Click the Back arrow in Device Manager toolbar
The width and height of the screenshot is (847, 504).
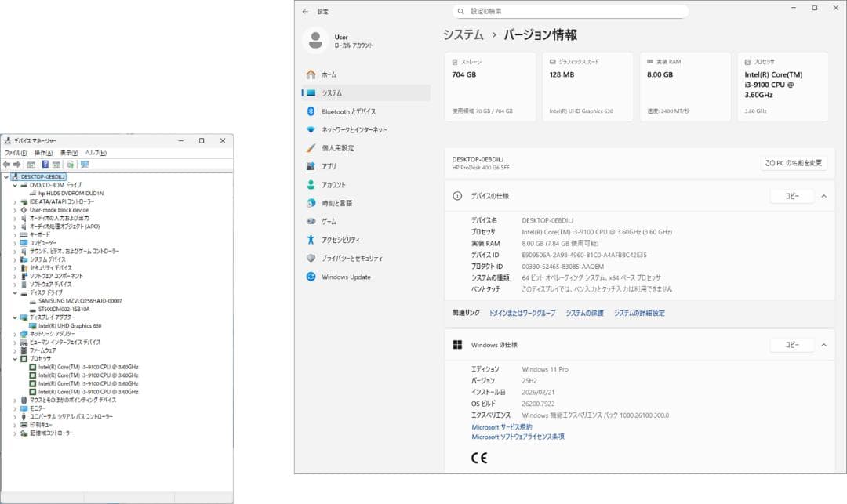pos(6,164)
